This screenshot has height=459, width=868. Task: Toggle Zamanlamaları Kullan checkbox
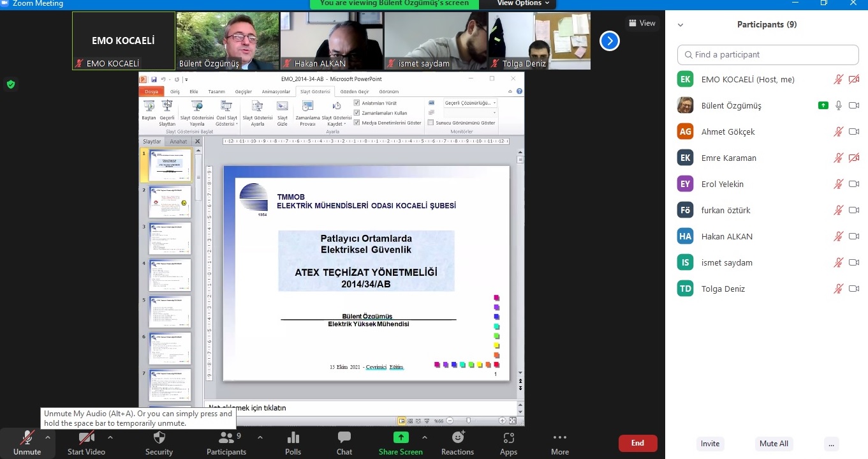(x=357, y=113)
